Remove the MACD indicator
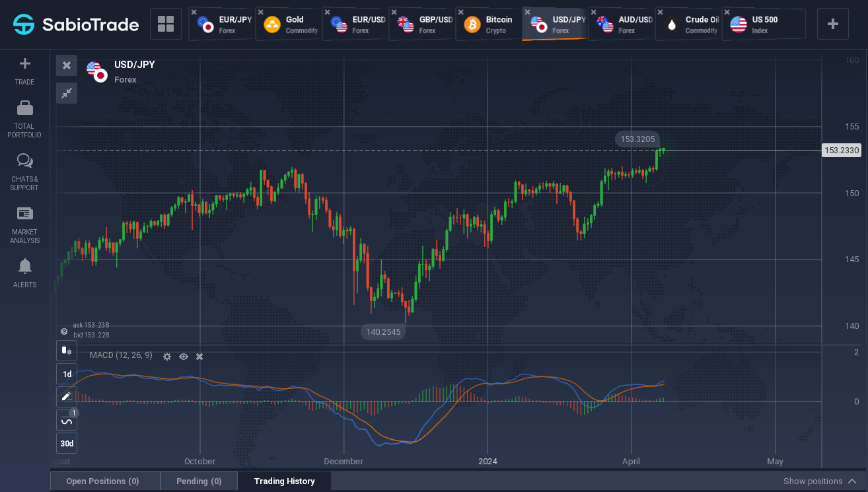Screen dimensions: 868x492 (199, 357)
